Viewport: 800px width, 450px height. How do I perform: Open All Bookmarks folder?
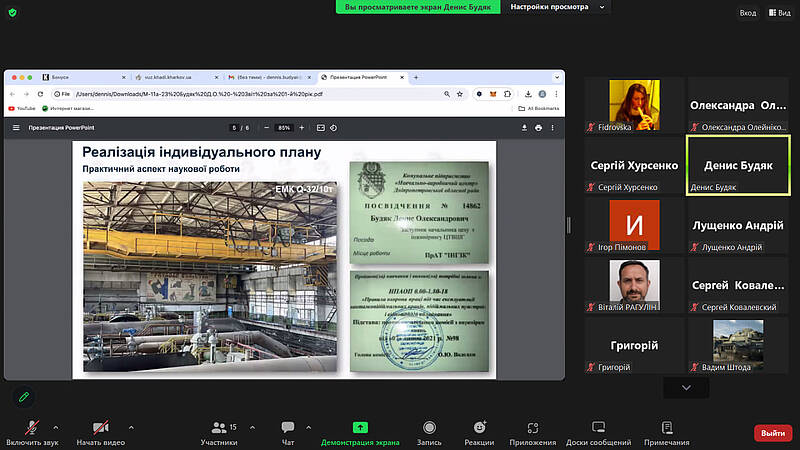click(x=539, y=108)
